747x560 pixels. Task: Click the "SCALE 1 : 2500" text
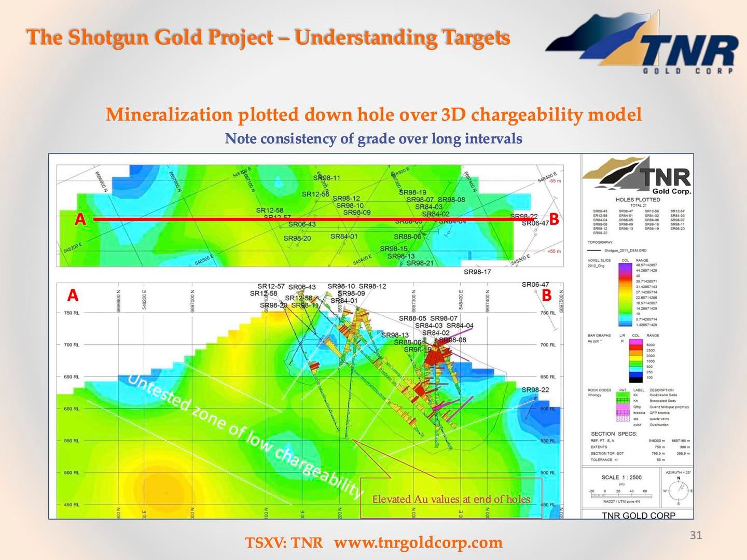[621, 477]
